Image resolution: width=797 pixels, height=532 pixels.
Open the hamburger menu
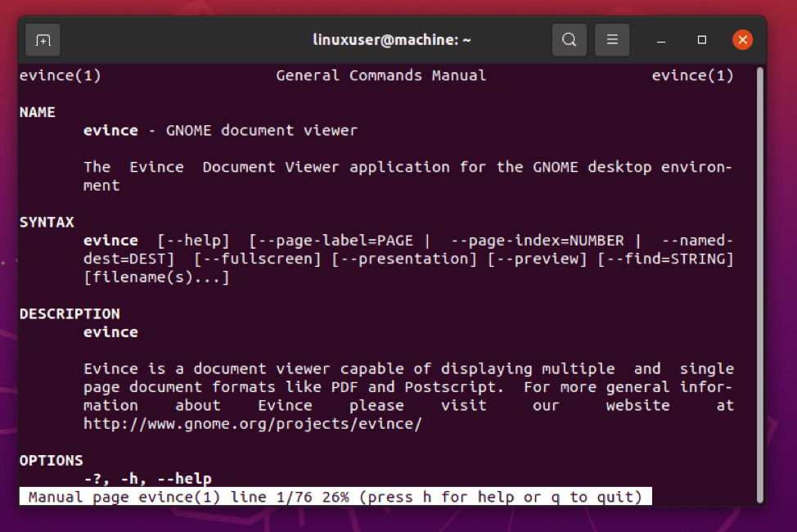[612, 39]
